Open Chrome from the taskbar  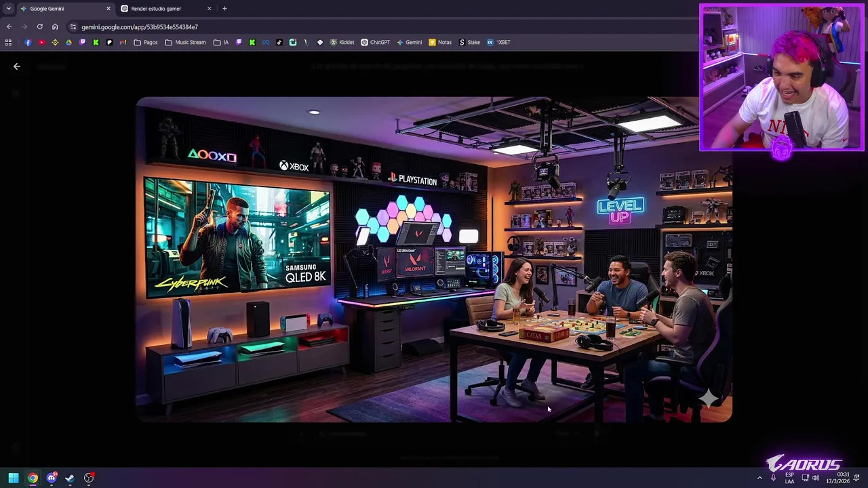tap(33, 478)
